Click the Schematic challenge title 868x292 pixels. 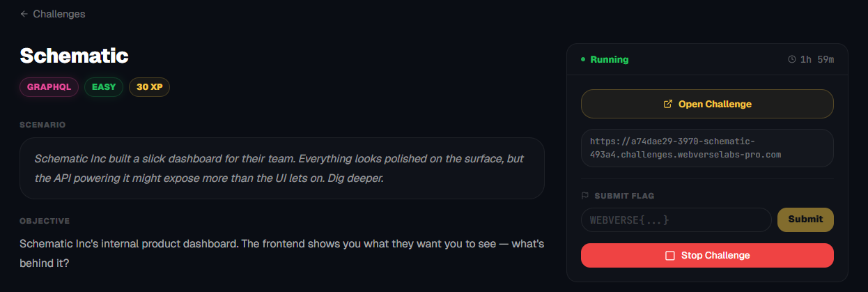74,56
